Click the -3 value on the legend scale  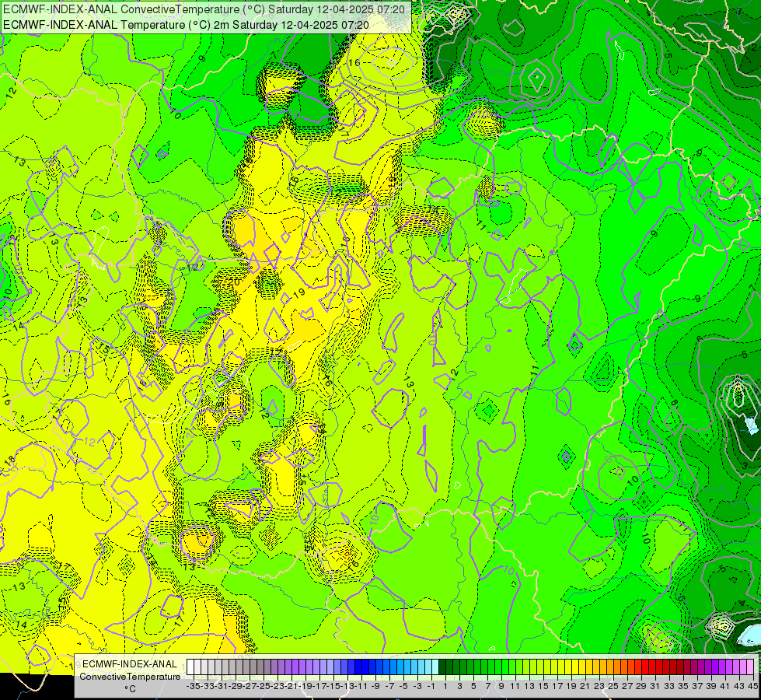coord(418,686)
